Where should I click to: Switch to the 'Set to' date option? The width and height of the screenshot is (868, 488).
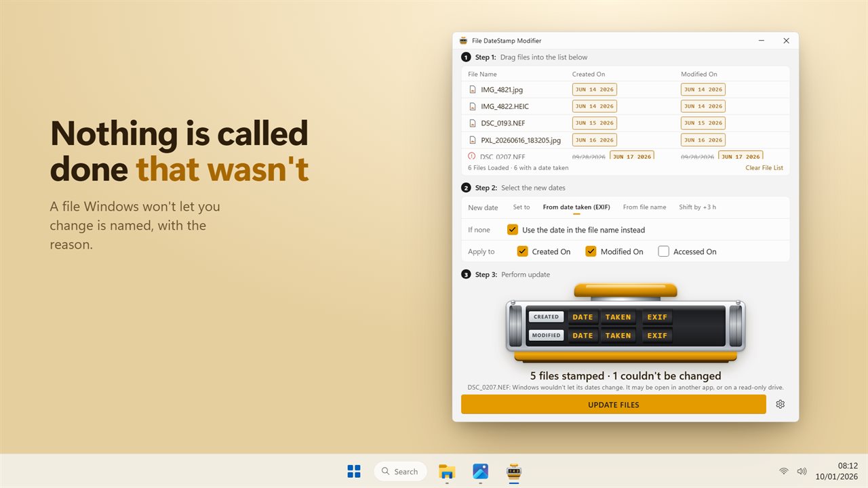[x=521, y=207]
